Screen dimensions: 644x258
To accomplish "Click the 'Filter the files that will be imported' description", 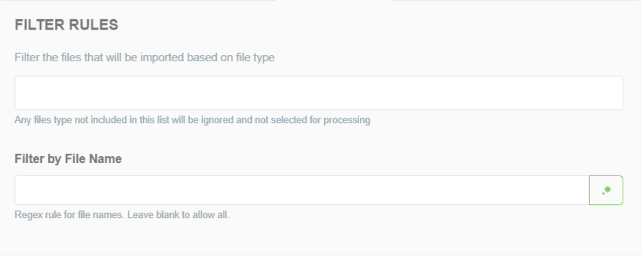I will 144,58.
